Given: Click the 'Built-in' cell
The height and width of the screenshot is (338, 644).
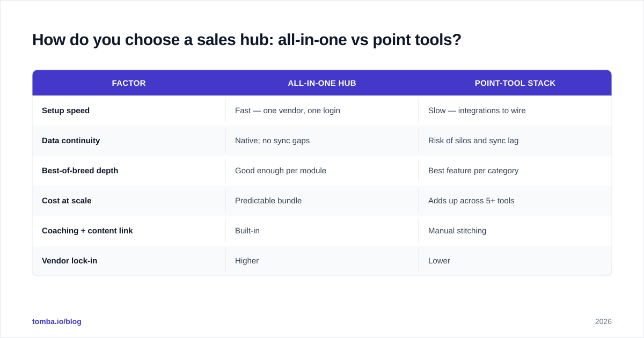Looking at the screenshot, I should tap(247, 231).
